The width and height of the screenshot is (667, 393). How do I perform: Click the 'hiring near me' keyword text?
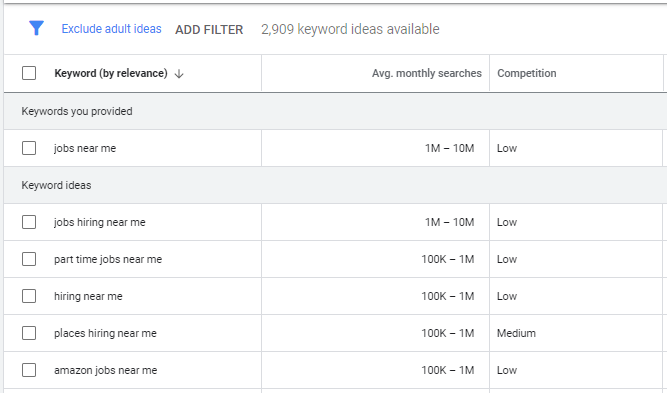point(88,296)
